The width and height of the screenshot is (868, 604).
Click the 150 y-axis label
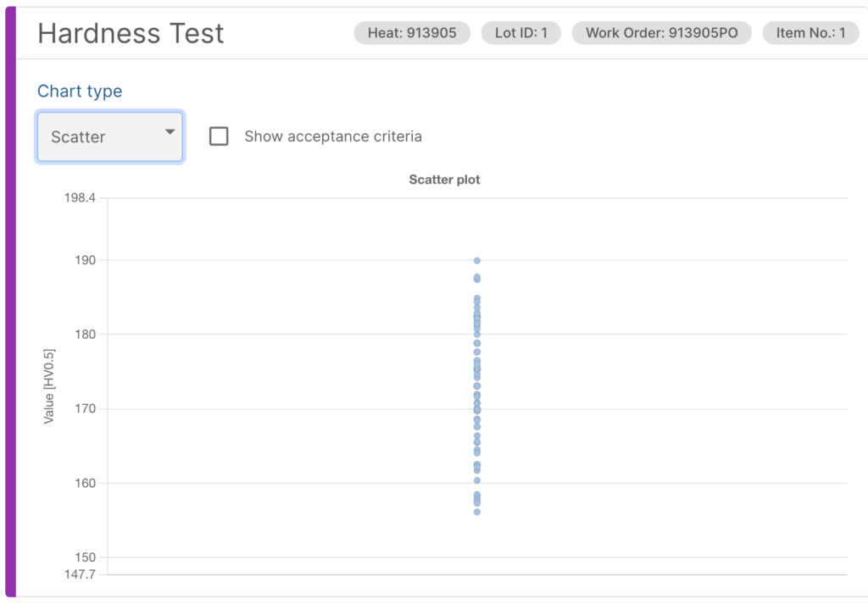[86, 557]
